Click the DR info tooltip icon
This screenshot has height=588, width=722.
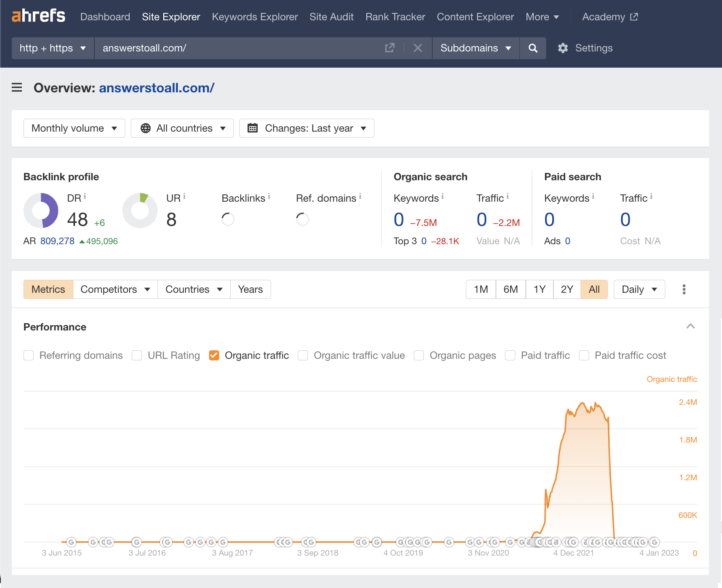(85, 196)
